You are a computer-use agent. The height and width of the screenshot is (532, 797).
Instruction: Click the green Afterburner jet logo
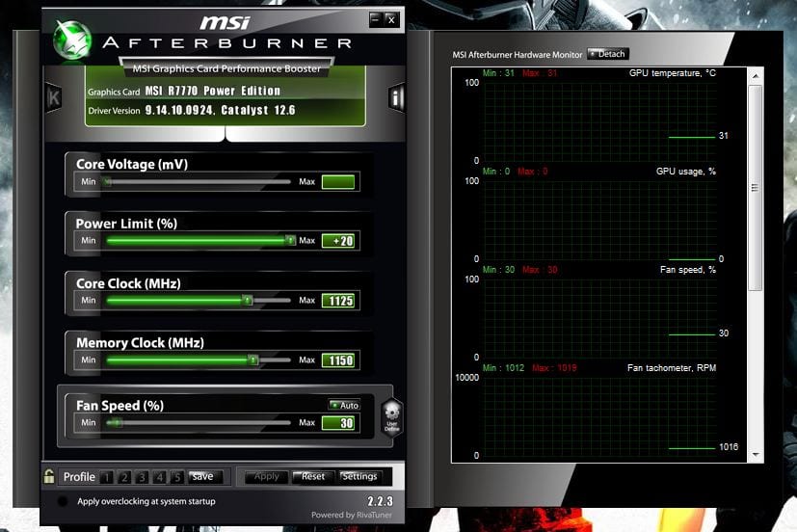click(68, 40)
